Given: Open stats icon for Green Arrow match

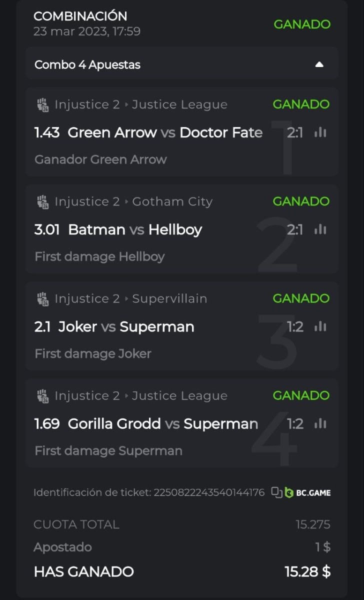Looking at the screenshot, I should tap(320, 132).
